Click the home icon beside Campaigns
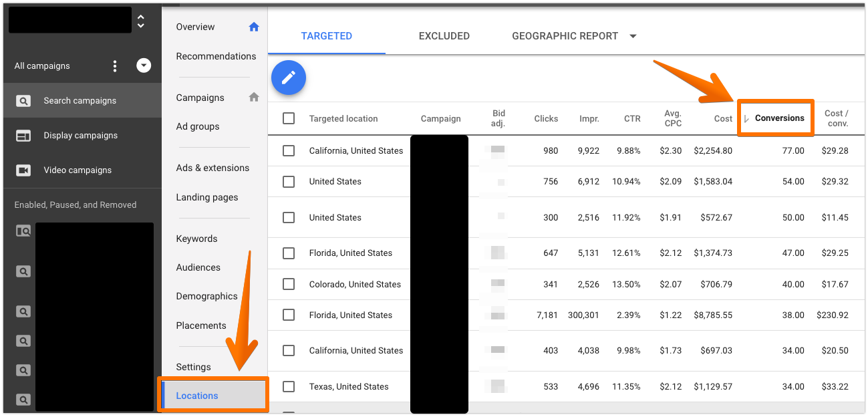 (253, 98)
